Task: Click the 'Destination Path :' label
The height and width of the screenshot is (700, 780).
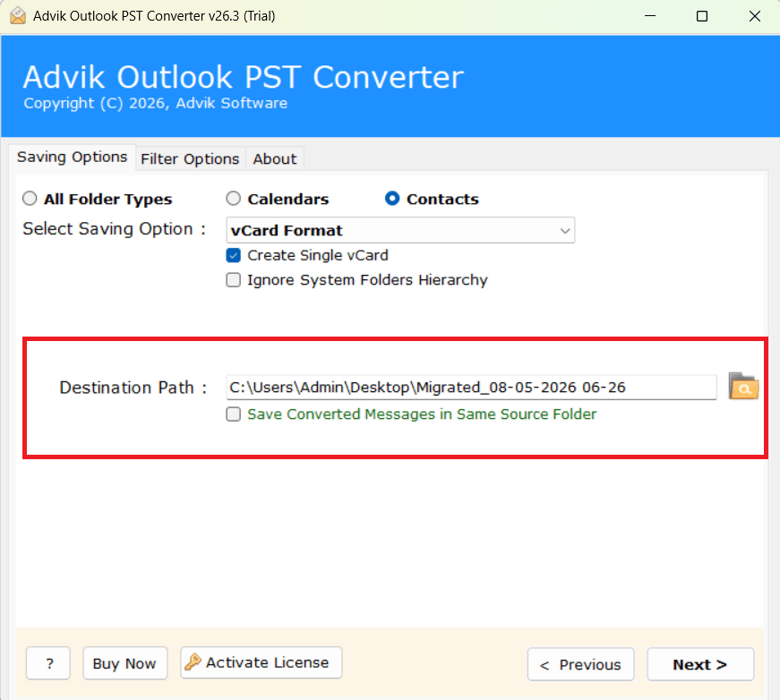Action: (133, 388)
